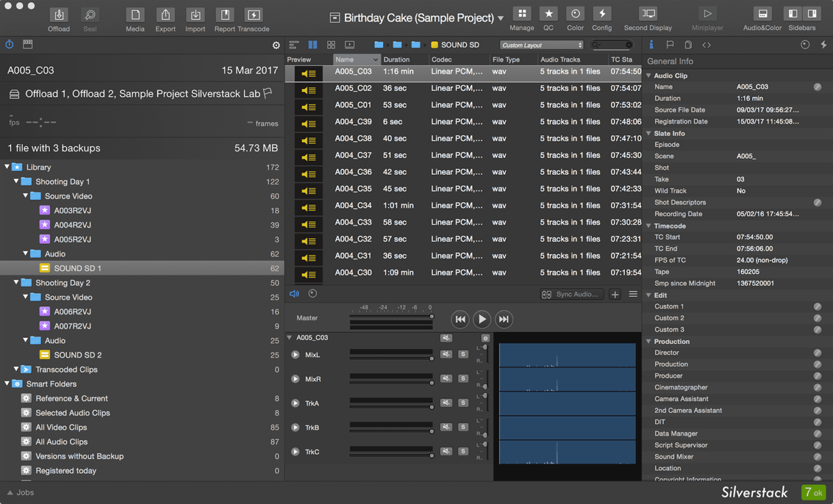Open the Offload tool in toolbar

click(x=59, y=15)
